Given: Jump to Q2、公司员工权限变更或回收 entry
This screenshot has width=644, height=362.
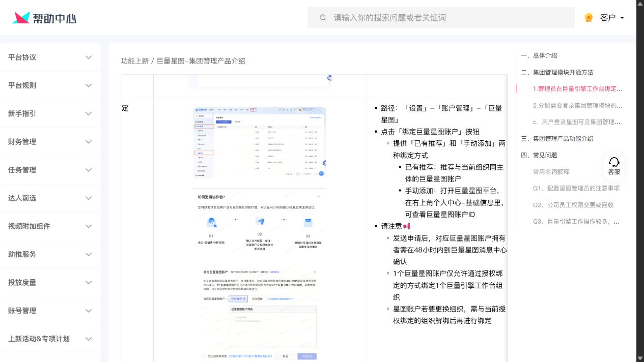Looking at the screenshot, I should (573, 205).
